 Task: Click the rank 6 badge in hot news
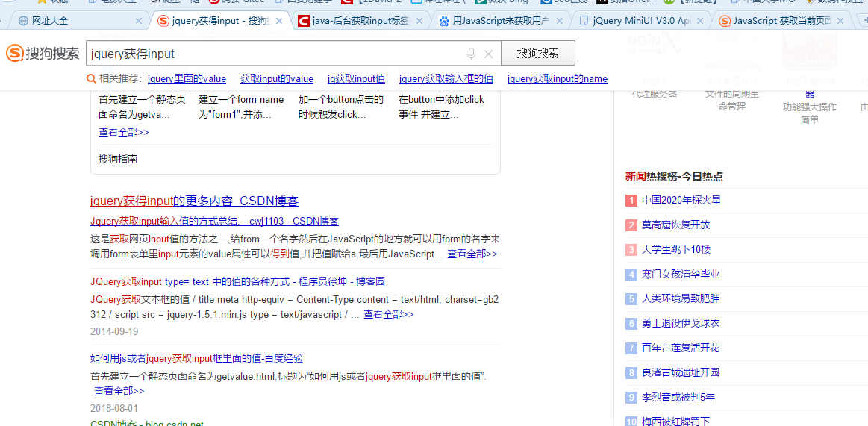pyautogui.click(x=631, y=323)
